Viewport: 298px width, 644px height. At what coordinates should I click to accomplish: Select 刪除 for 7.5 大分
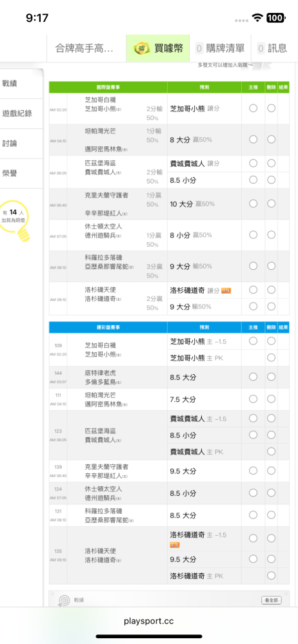[x=272, y=399]
